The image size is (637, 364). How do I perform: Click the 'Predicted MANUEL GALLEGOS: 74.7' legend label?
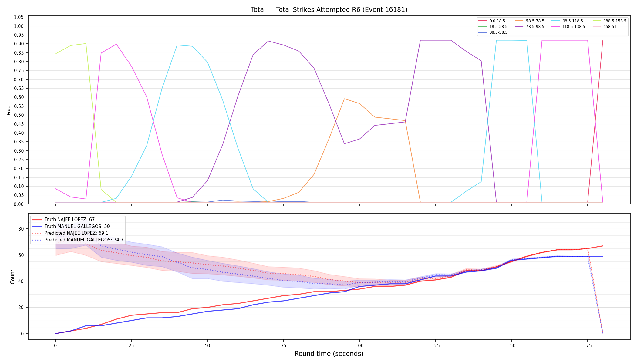(x=84, y=240)
